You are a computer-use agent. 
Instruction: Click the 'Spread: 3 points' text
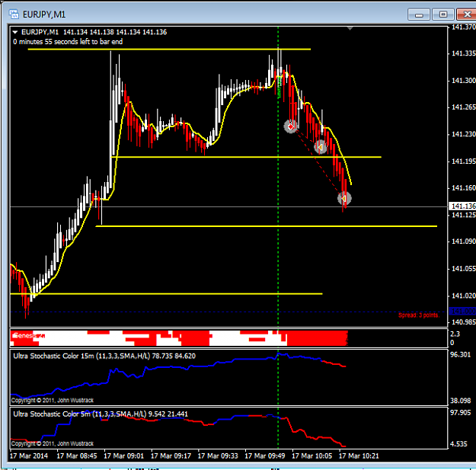(419, 315)
